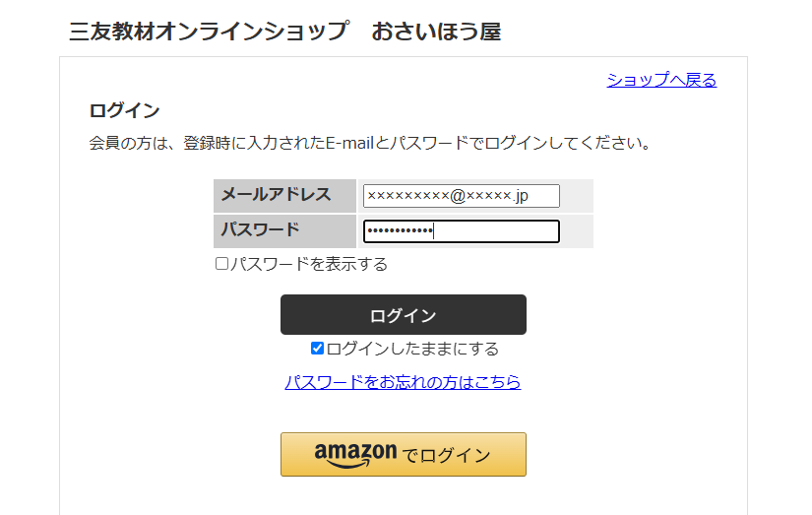Focus the メールアドレス input field

click(461, 196)
